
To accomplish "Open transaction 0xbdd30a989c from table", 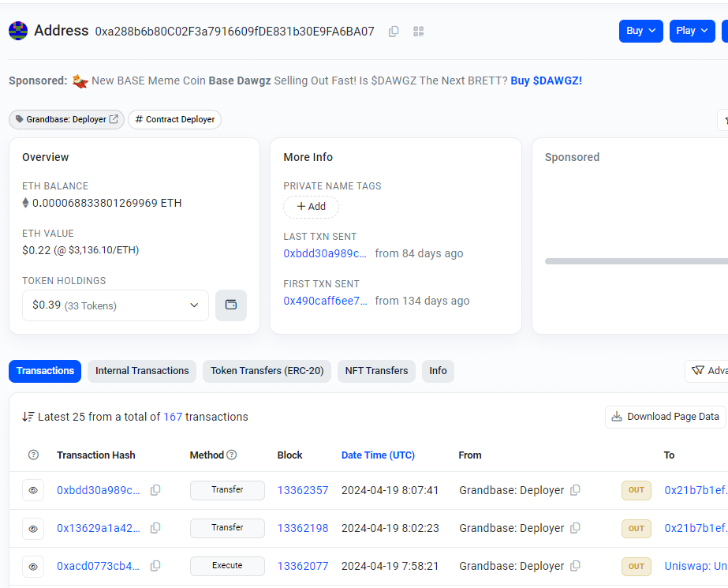I will pyautogui.click(x=98, y=490).
